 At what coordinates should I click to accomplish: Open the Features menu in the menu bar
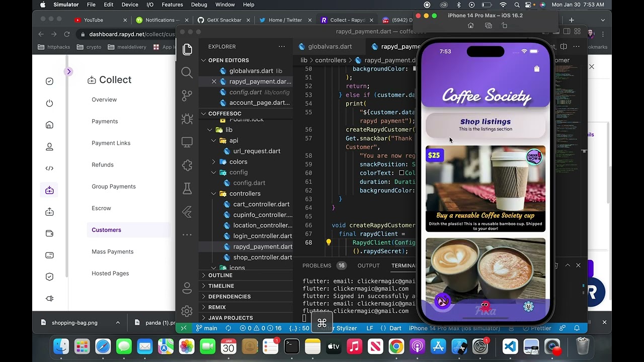tap(172, 5)
